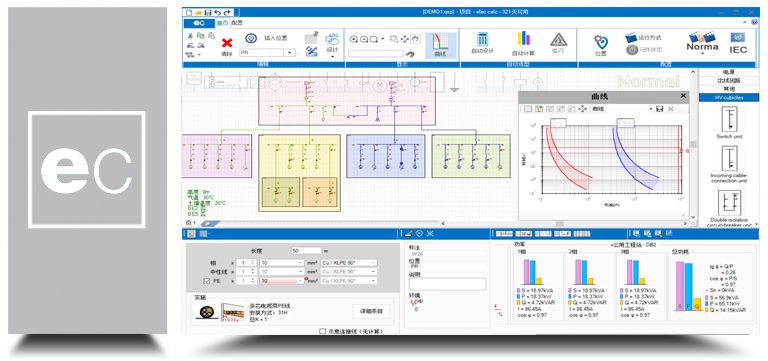The image size is (768, 361).
Task: Toggle the PE conductor checkbox
Action: click(206, 281)
